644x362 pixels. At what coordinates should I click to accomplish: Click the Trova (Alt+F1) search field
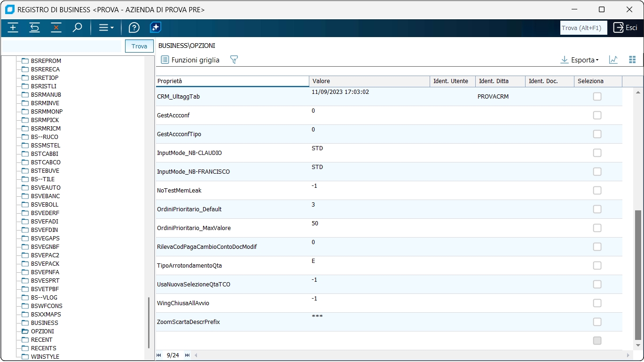pyautogui.click(x=583, y=28)
